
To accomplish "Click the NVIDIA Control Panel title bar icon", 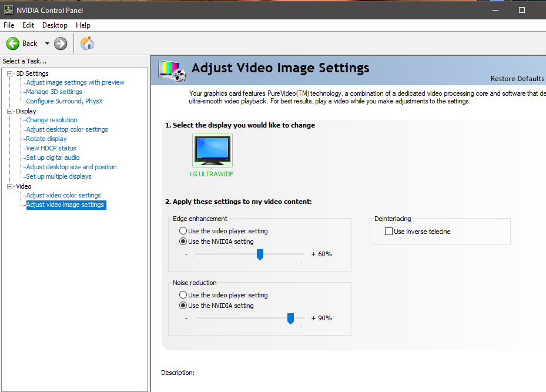I will click(x=8, y=10).
